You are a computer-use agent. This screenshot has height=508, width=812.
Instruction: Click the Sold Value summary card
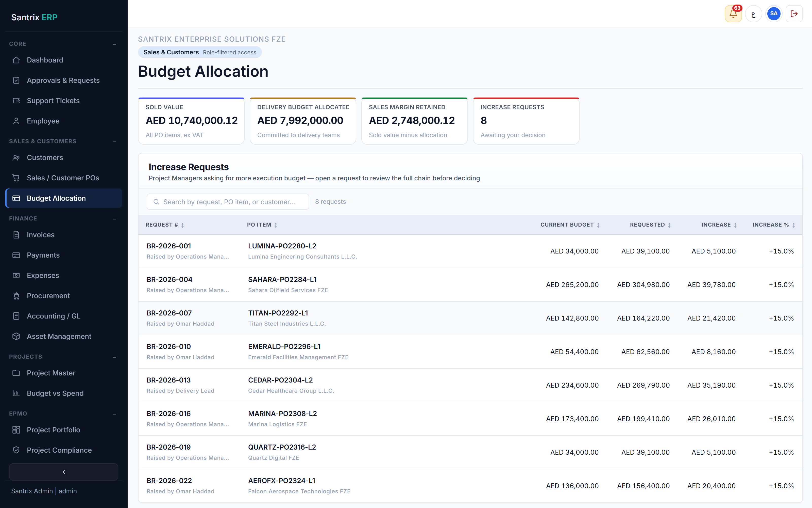191,121
